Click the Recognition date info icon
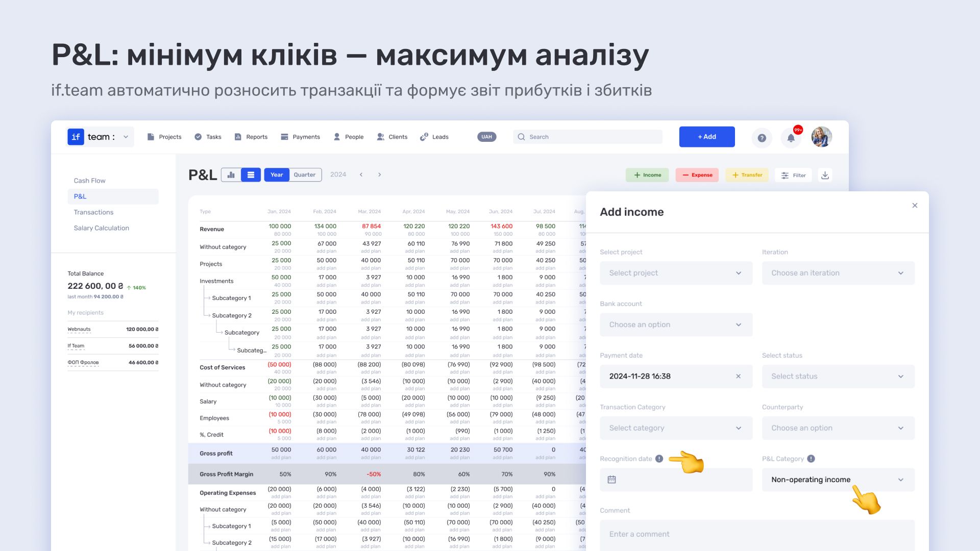 (x=659, y=459)
